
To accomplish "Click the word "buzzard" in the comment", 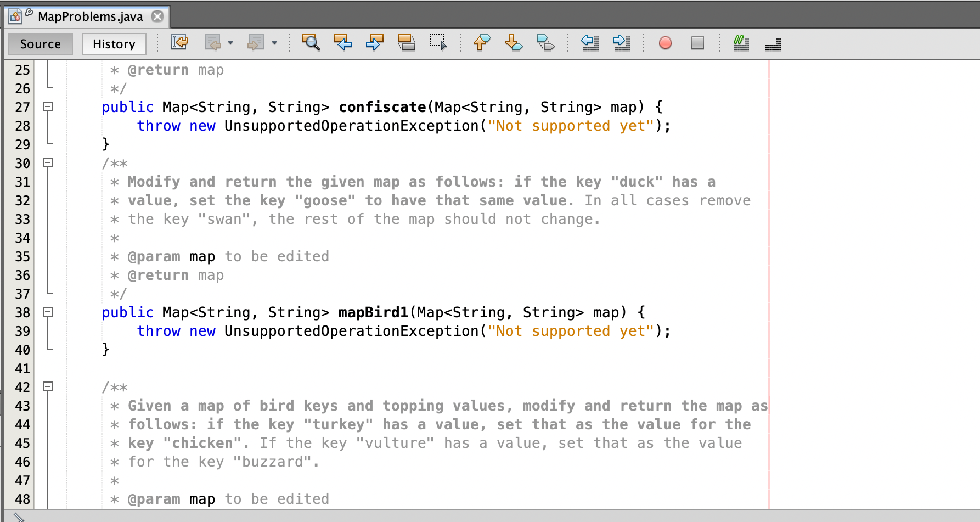I will tap(273, 462).
